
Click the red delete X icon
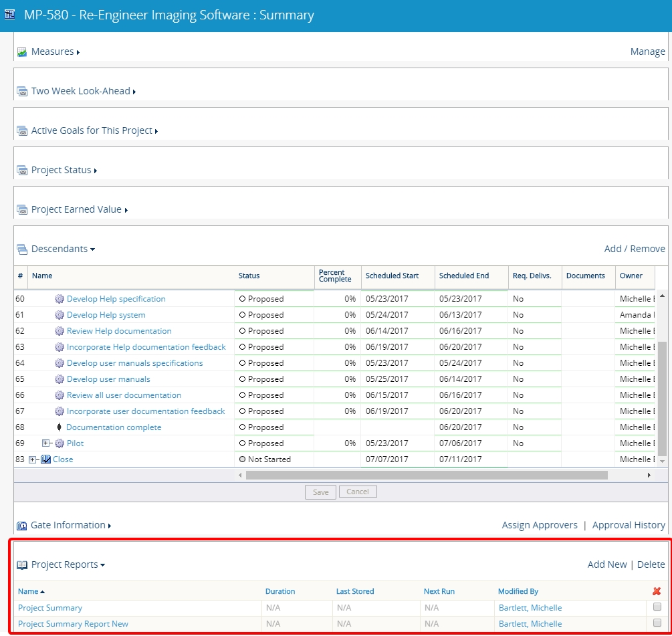657,591
